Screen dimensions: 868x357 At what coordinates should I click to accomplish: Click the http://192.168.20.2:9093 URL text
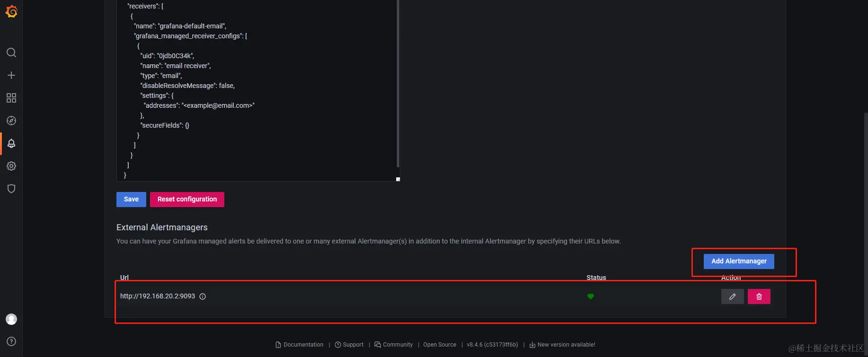point(158,296)
